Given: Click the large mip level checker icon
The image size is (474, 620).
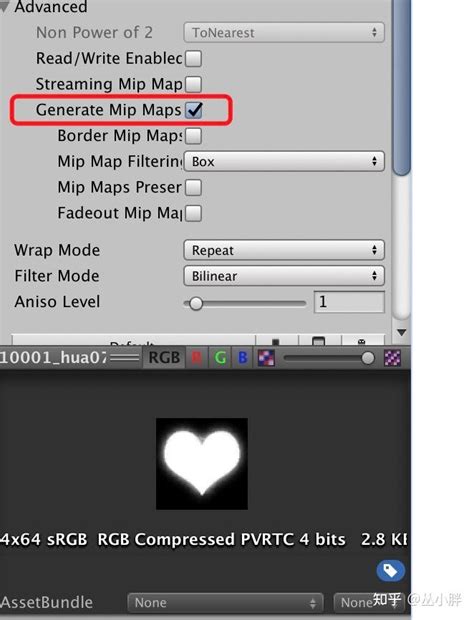Looking at the screenshot, I should [x=393, y=358].
